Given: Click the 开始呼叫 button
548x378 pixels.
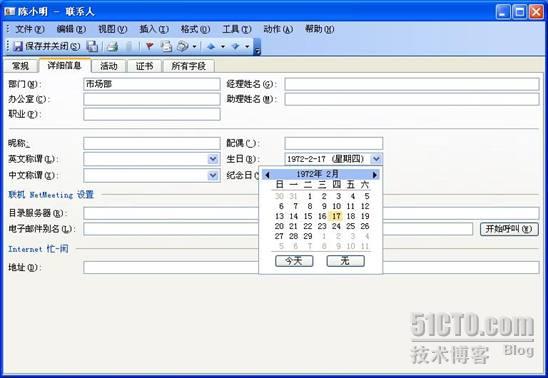Looking at the screenshot, I should pyautogui.click(x=509, y=229).
